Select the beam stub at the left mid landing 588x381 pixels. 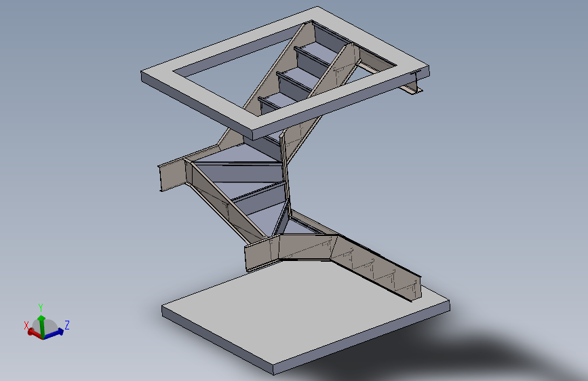172,174
